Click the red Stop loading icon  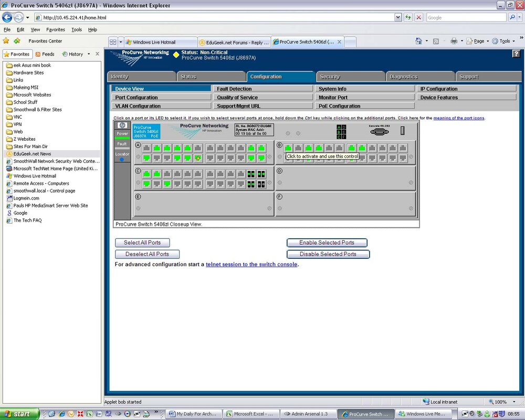click(x=418, y=17)
